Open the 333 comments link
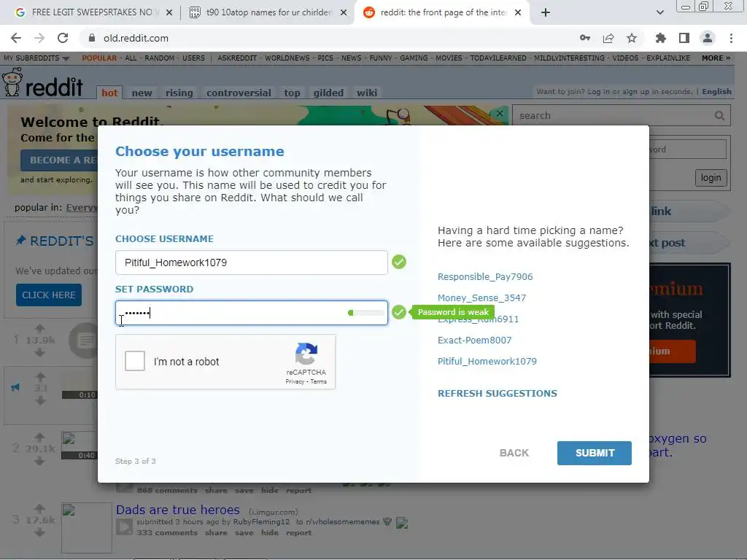 (167, 532)
